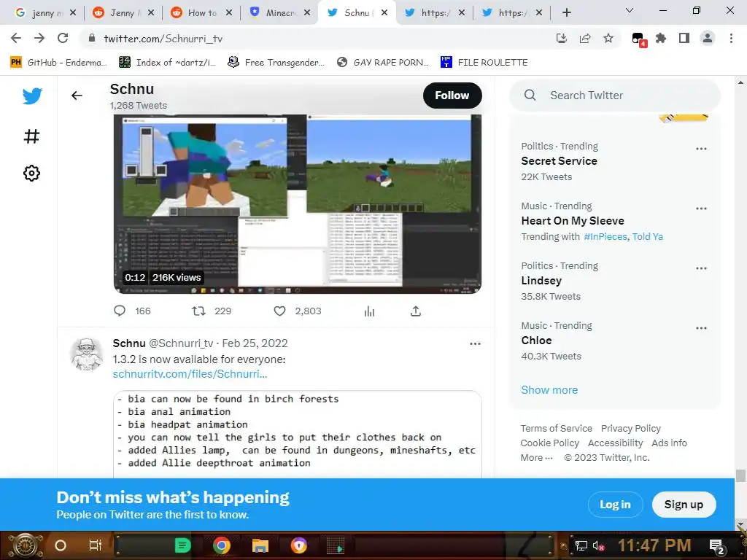Open the Schnu profile avatar on tweet
Screen dimensions: 747x560
pyautogui.click(x=86, y=354)
